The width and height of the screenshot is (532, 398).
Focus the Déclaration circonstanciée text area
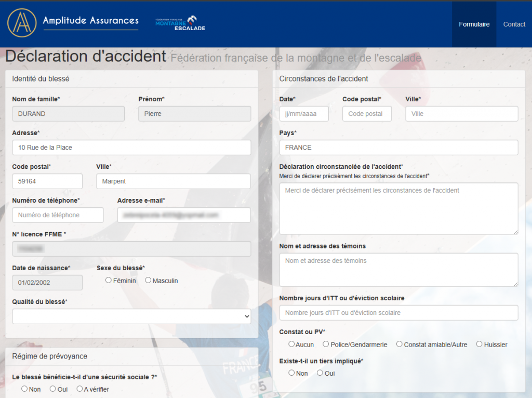tap(398, 209)
